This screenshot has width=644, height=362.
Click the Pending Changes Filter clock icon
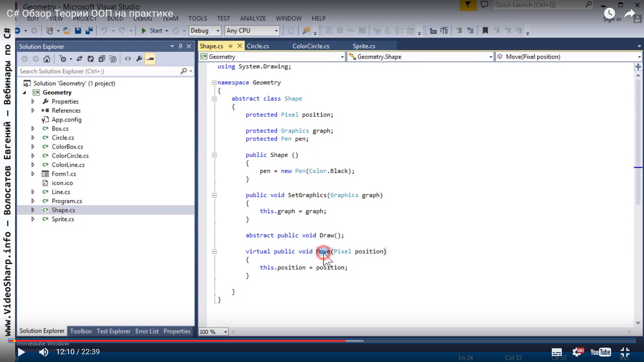point(63,59)
